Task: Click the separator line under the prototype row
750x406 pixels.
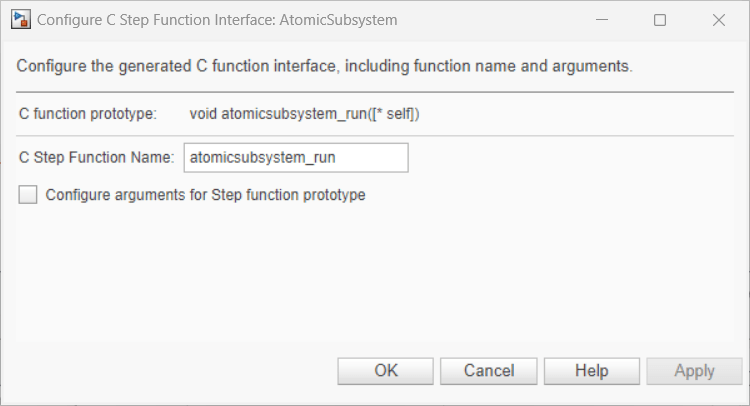Action: point(375,135)
